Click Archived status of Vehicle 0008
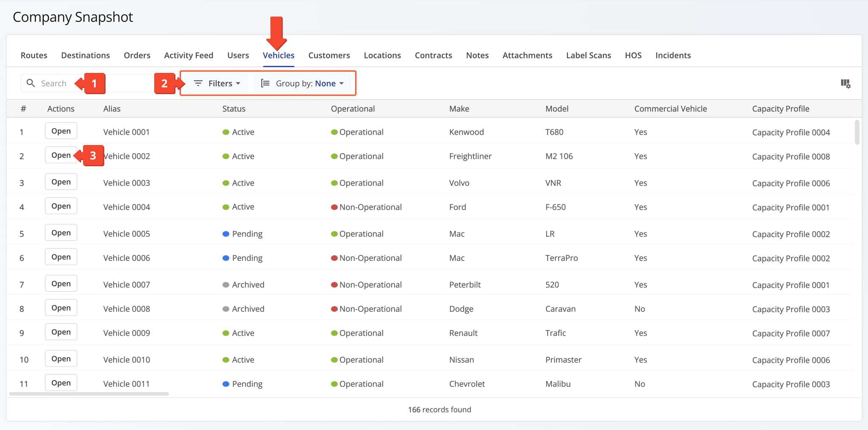Image resolution: width=868 pixels, height=430 pixels. tap(244, 309)
